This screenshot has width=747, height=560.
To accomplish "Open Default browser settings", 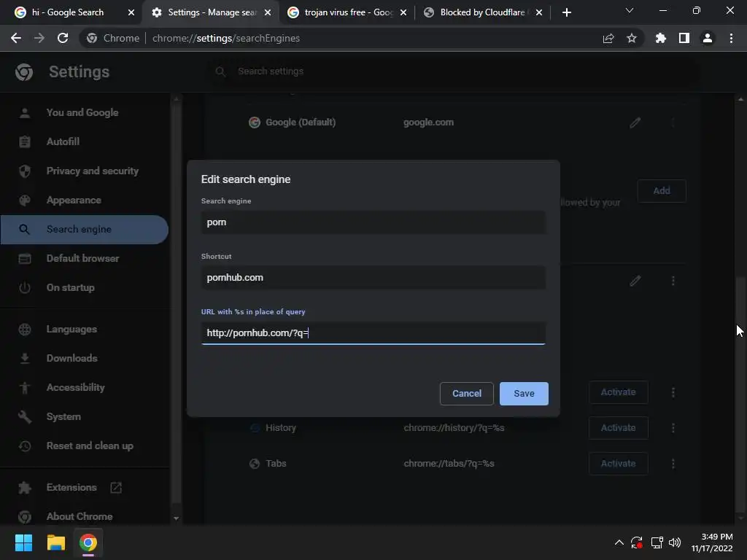I will 85,258.
